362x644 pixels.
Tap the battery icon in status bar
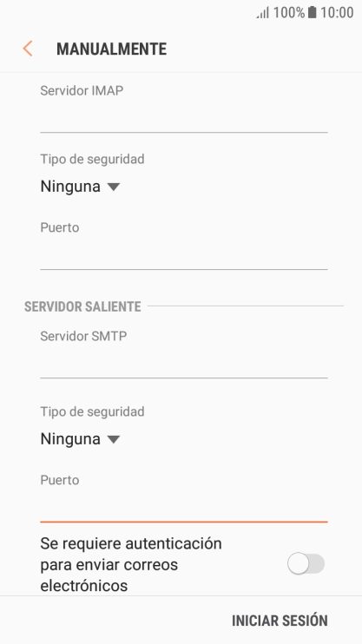(x=313, y=12)
